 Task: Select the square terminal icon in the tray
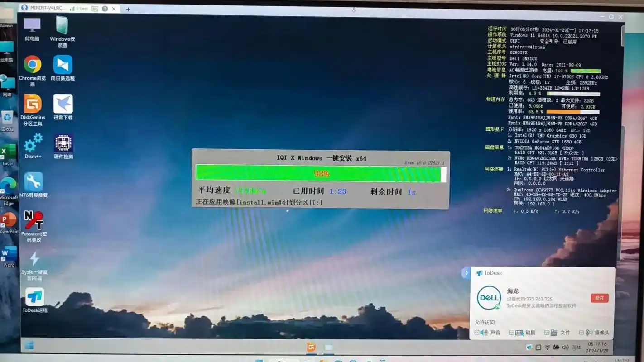538,348
